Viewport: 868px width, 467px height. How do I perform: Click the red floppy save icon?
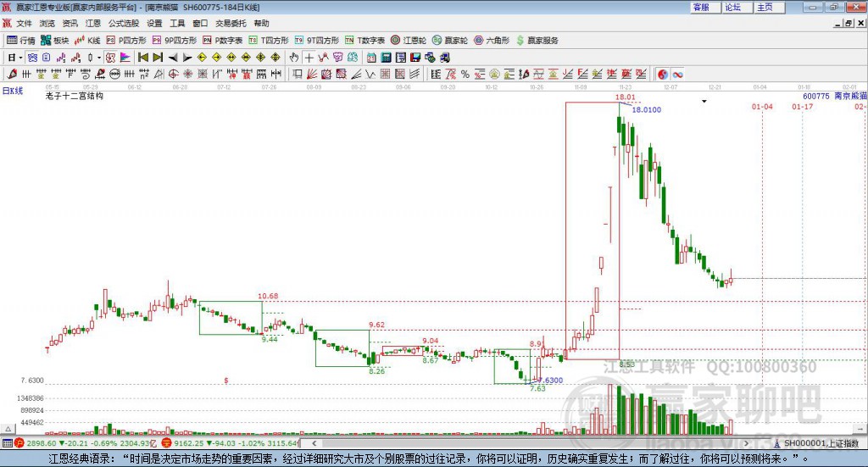click(x=415, y=58)
